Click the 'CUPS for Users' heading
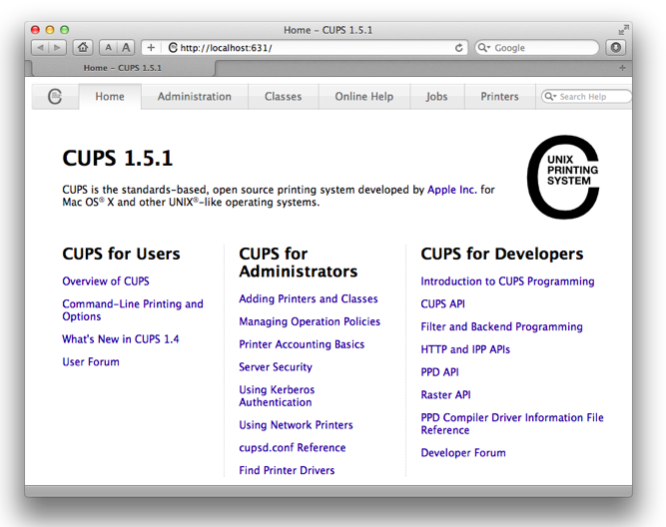This screenshot has width=666, height=527. pyautogui.click(x=121, y=254)
